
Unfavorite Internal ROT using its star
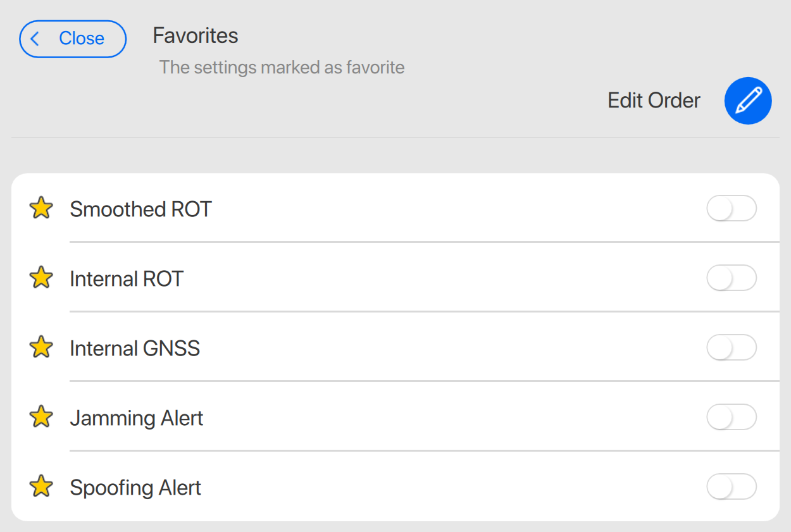[x=41, y=278]
